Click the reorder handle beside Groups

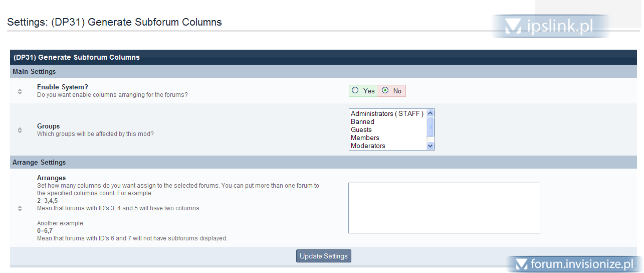(20, 130)
